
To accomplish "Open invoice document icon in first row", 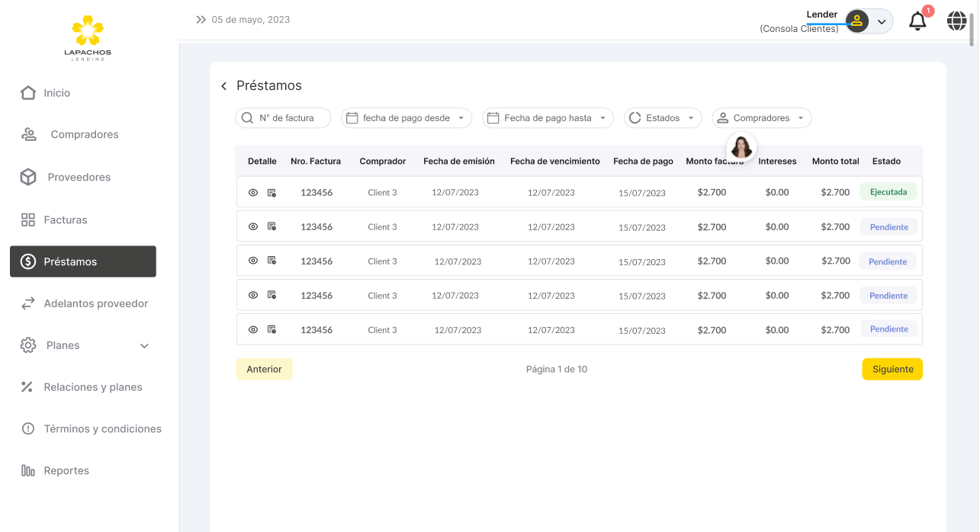I will [x=272, y=193].
